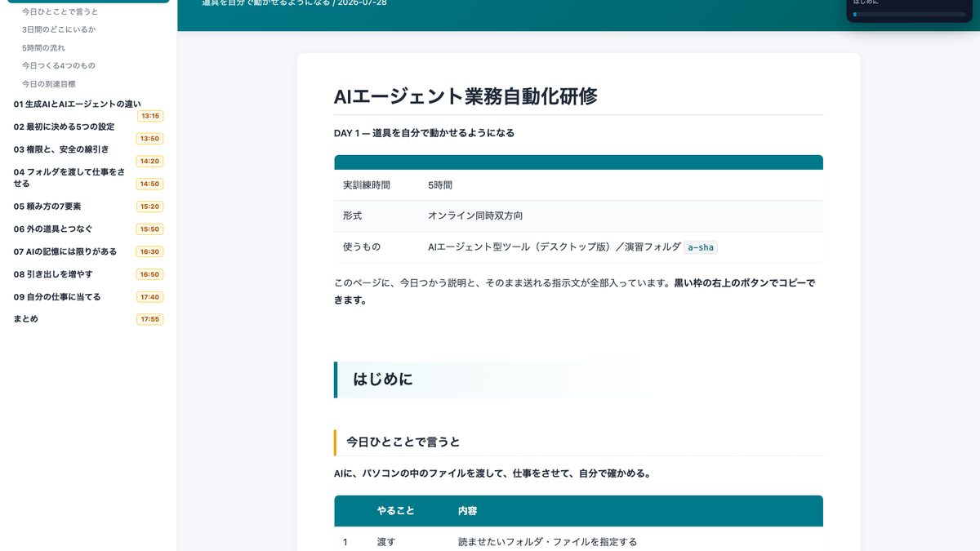Click the 17:55 time badge
Screen dimensions: 980x551
149,319
